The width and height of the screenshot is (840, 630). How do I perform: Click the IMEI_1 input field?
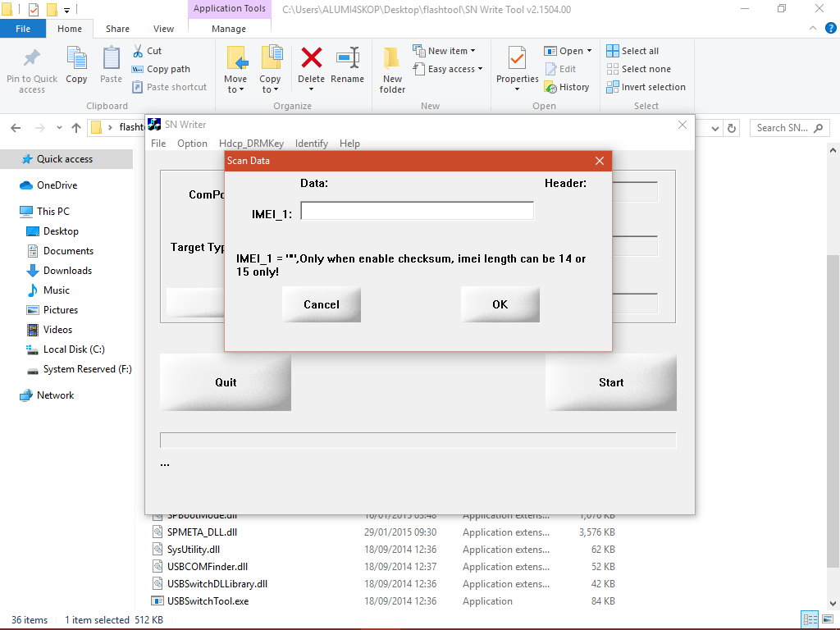tap(417, 211)
